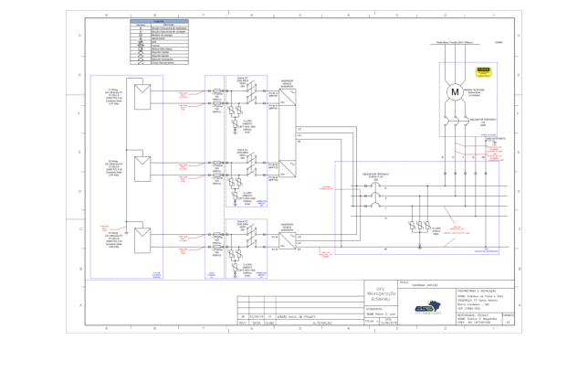The height and width of the screenshot is (382, 588).
Task: Click 'GFV Microgeração 8,58kWp' title cell
Action: point(381,294)
